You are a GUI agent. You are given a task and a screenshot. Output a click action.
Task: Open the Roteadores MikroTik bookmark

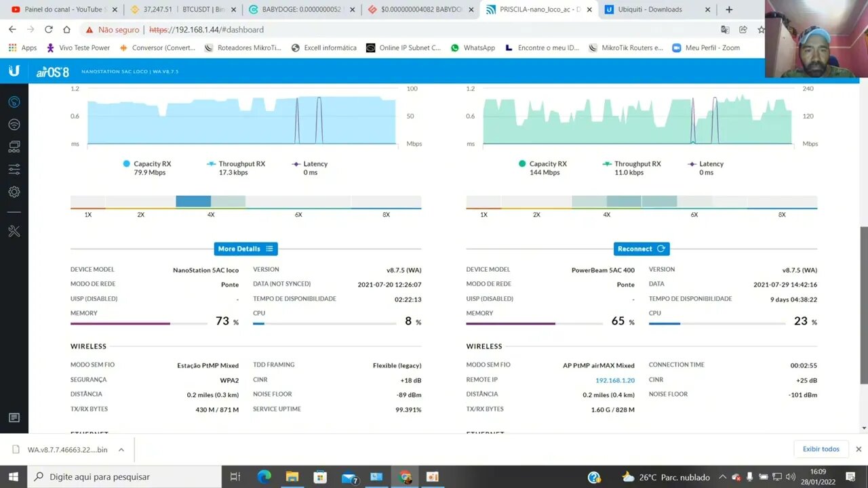pos(243,48)
